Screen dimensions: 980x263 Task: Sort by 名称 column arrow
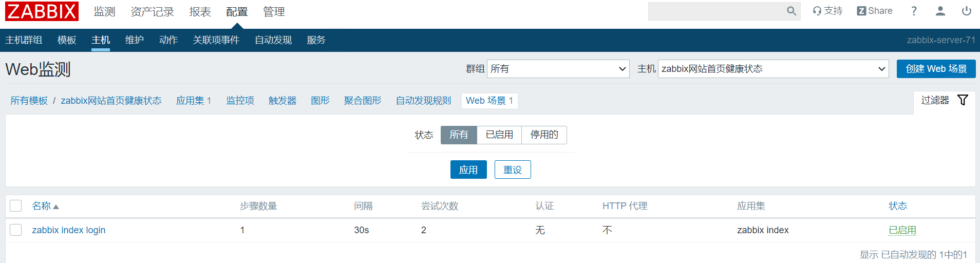(x=56, y=206)
